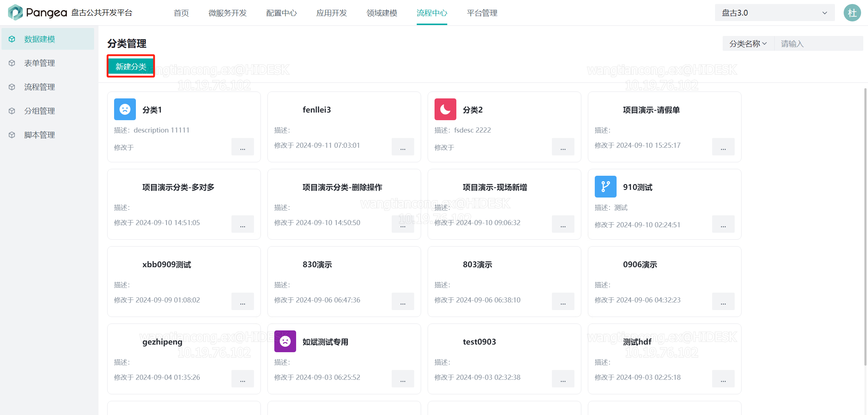Open the 配置中心 tab
The width and height of the screenshot is (868, 415).
pos(282,13)
